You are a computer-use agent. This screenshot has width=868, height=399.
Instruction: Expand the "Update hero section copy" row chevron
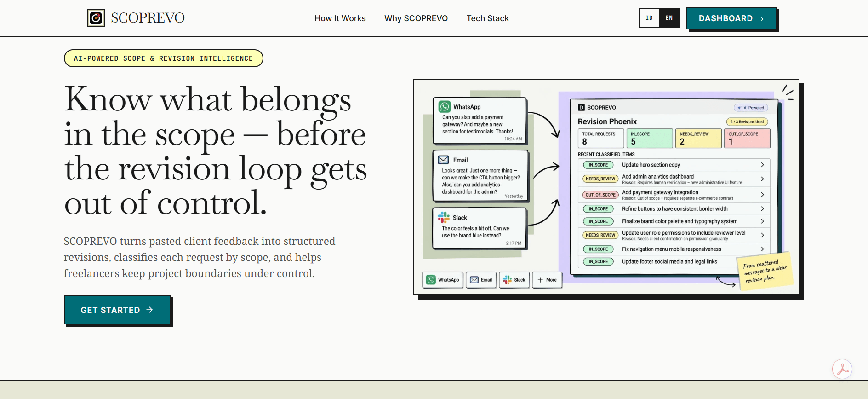[x=762, y=165]
